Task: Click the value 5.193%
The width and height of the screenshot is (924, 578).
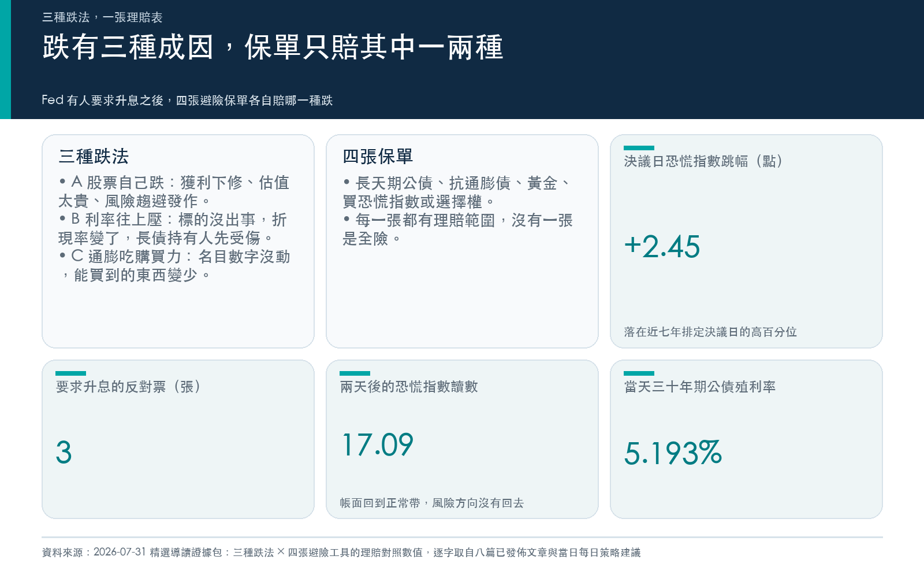Action: pyautogui.click(x=673, y=453)
